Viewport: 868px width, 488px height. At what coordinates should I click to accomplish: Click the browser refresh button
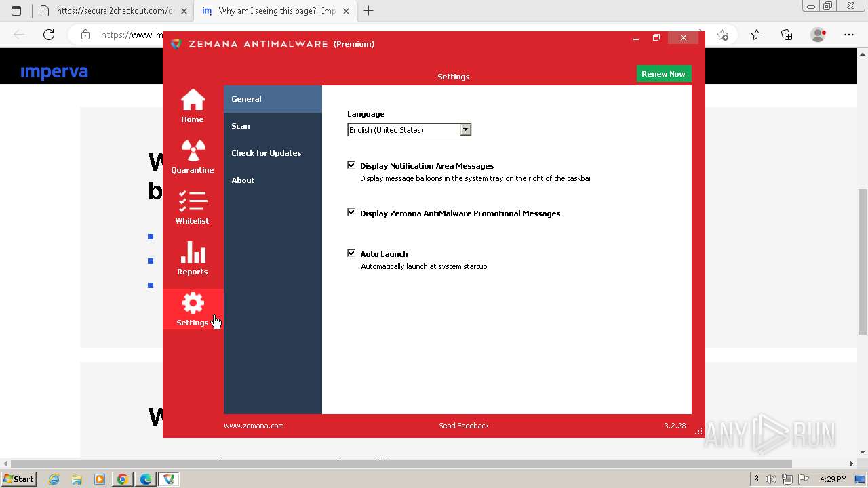pos(49,35)
